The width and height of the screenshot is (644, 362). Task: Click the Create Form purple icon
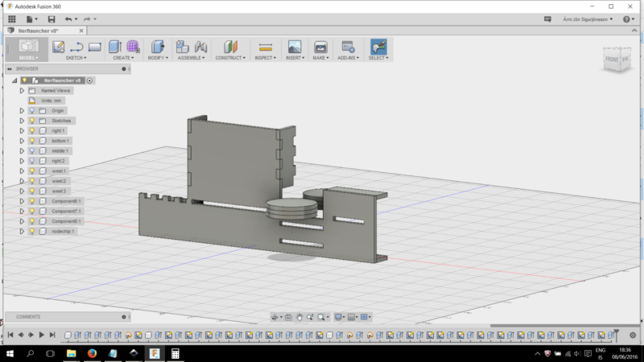[x=133, y=47]
